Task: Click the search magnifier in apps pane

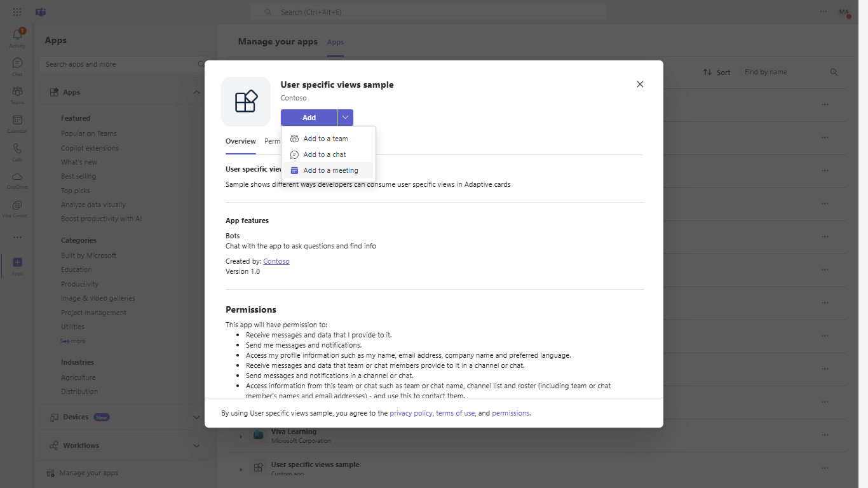Action: tap(201, 64)
